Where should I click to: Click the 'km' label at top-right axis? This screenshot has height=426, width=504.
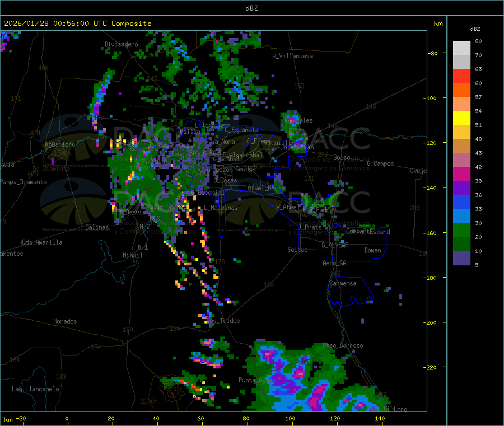pos(438,24)
